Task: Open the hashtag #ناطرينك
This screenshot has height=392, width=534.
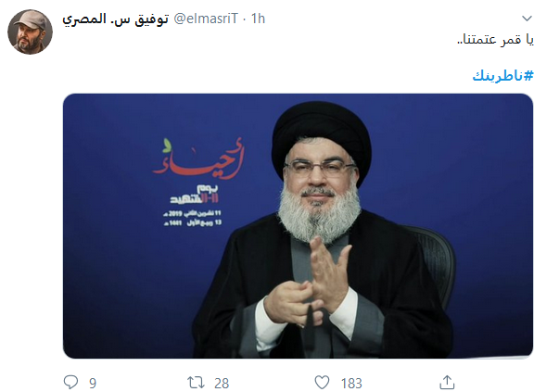Action: [502, 75]
